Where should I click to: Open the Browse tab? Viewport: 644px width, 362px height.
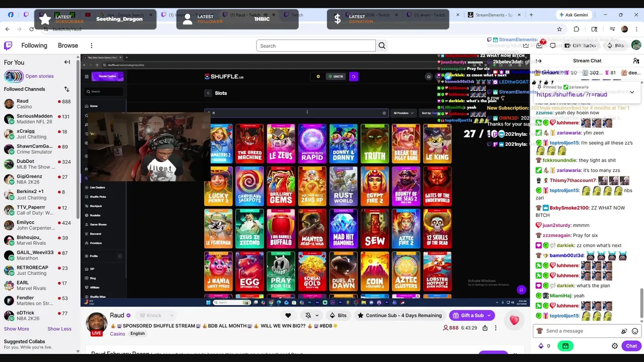[x=68, y=46]
